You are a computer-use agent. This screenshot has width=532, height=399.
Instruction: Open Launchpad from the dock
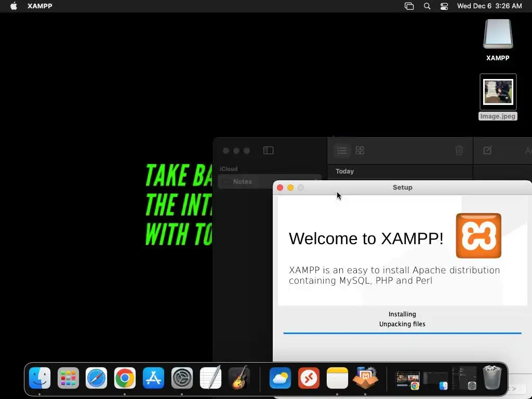tap(68, 378)
